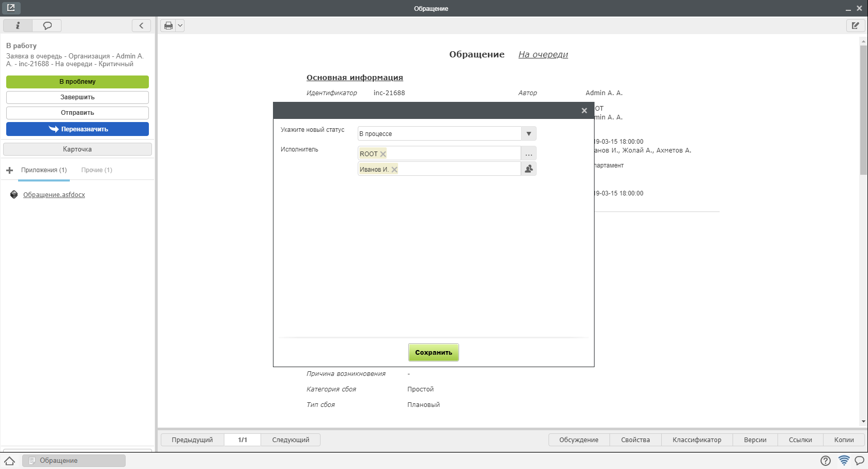Open the Карточка button
Image resolution: width=868 pixels, height=469 pixels.
pos(78,149)
